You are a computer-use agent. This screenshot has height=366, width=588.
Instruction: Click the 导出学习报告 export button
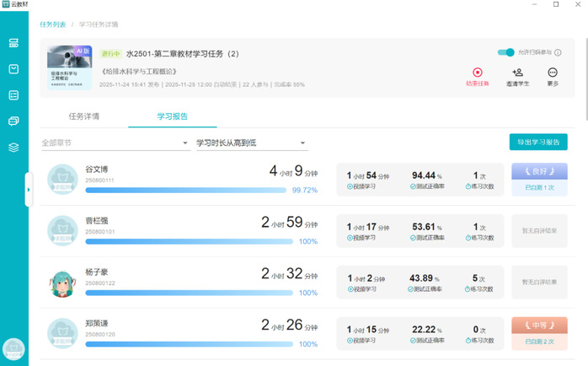click(538, 142)
